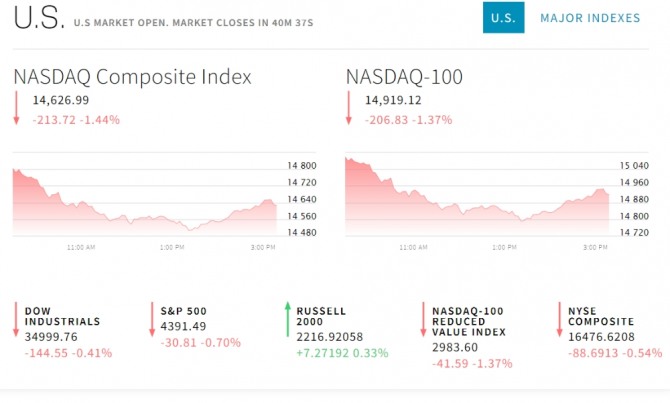
Task: Click the Dow Industrials down arrow icon
Action: coord(17,320)
